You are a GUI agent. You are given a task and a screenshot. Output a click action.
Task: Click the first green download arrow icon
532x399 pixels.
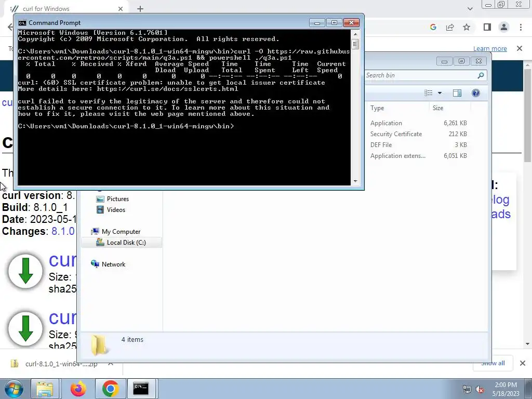pos(25,271)
